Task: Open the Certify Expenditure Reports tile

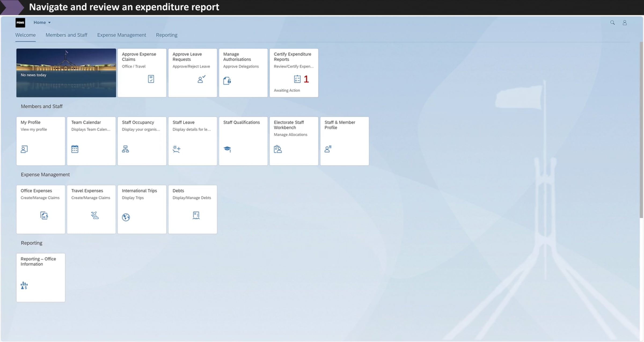Action: click(294, 73)
